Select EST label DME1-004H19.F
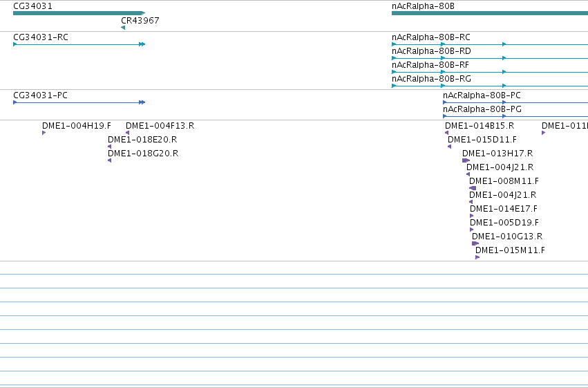Viewport: 588px width, 388px height. point(77,126)
